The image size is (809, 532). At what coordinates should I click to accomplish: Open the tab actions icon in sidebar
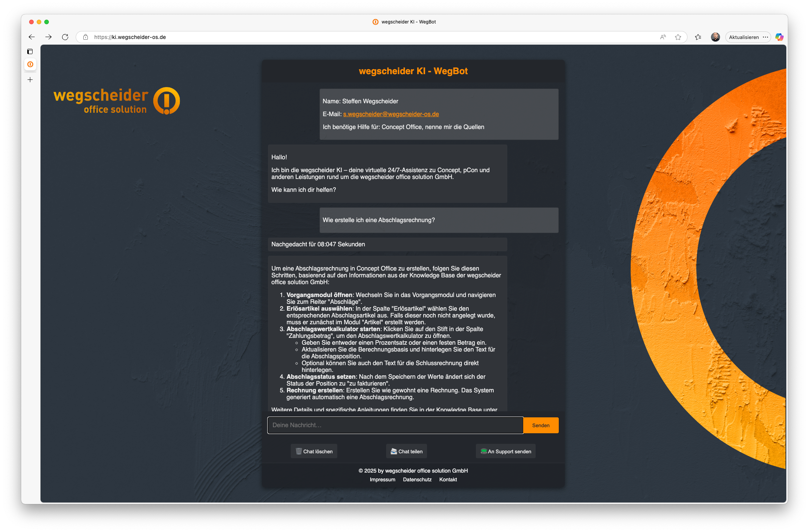(x=30, y=51)
